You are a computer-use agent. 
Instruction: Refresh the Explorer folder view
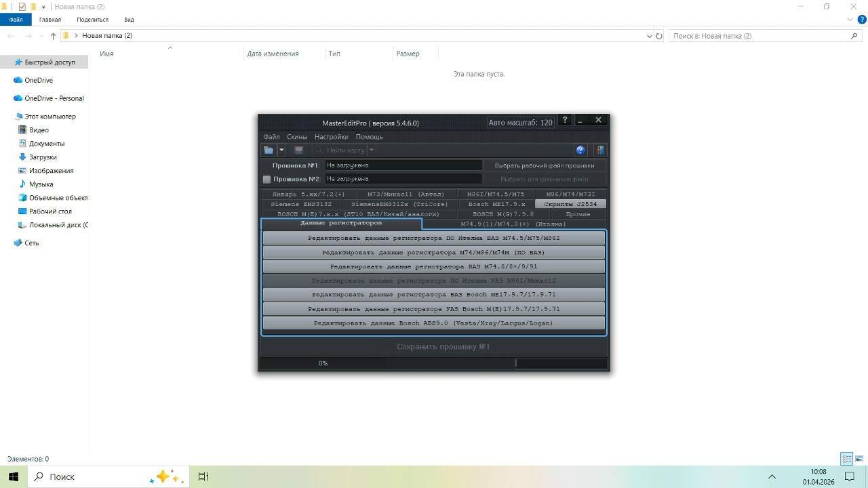pyautogui.click(x=658, y=36)
